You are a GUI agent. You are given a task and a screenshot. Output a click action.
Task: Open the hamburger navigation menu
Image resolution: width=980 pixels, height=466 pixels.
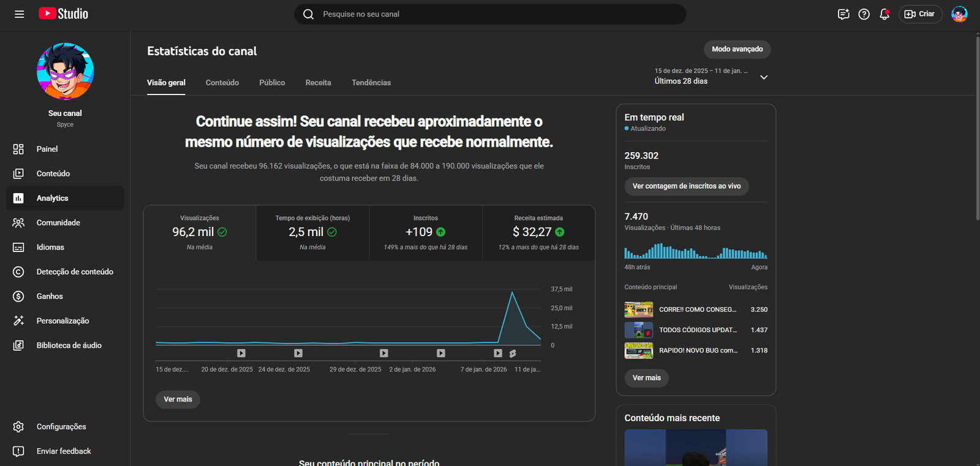coord(19,14)
